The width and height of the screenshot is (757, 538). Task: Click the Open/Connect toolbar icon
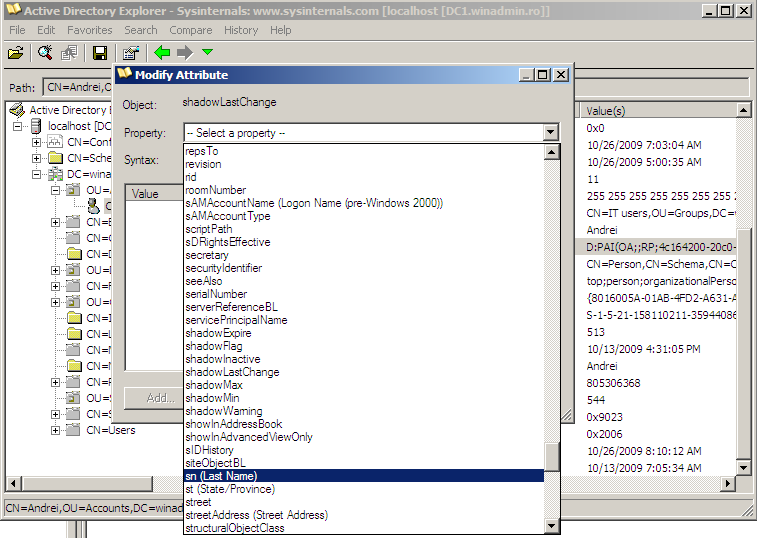[15, 53]
